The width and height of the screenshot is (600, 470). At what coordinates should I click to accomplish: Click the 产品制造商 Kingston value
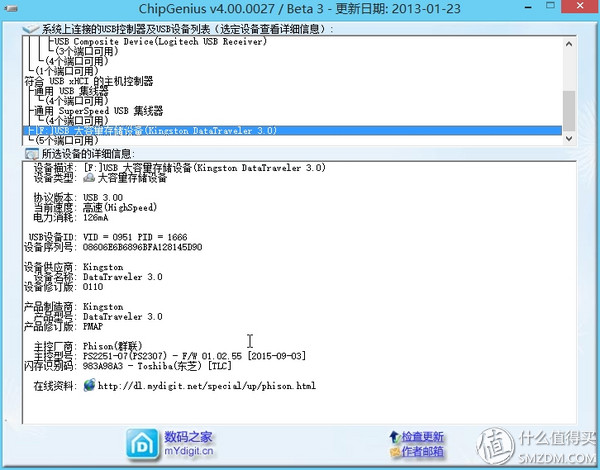click(x=103, y=307)
